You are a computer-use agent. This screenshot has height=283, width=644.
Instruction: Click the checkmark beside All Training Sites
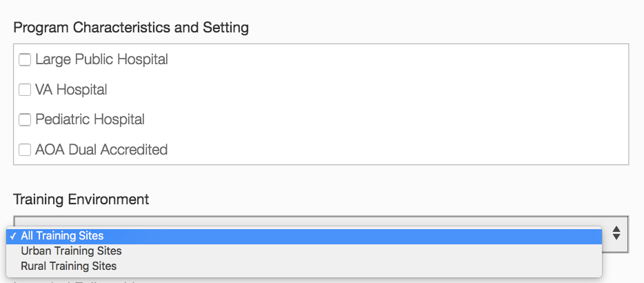(13, 236)
